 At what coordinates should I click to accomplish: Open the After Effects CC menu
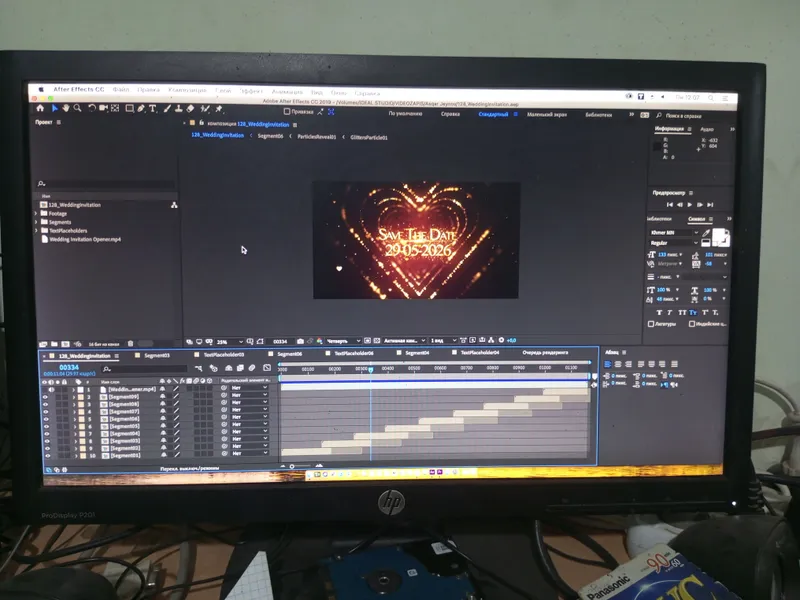pyautogui.click(x=79, y=89)
